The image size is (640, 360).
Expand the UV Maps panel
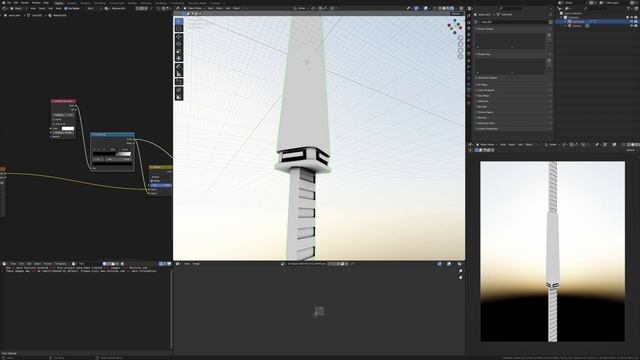pos(513,84)
